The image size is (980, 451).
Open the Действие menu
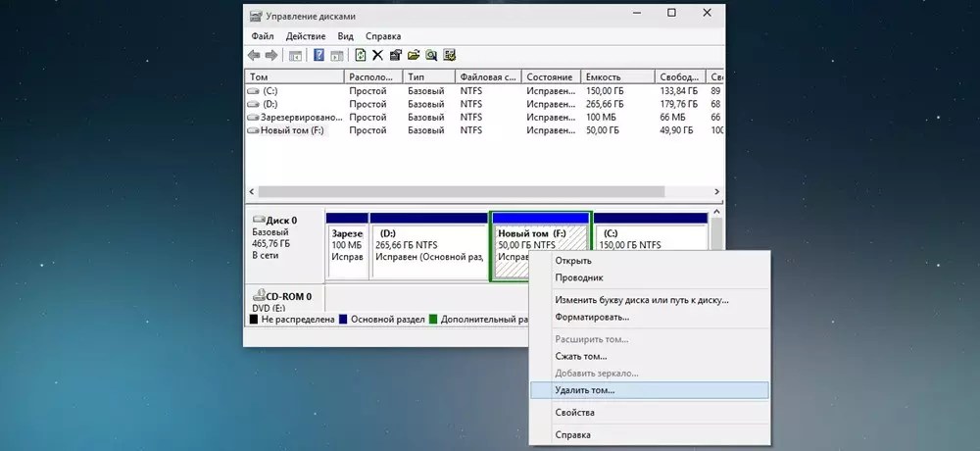(307, 35)
